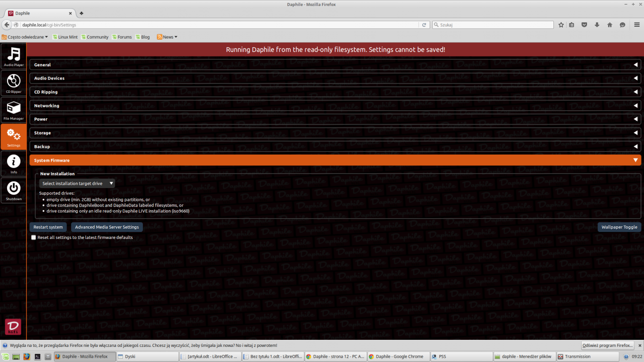Click the daphile.local address bar
Screen dimensions: 644x362
click(219, 25)
